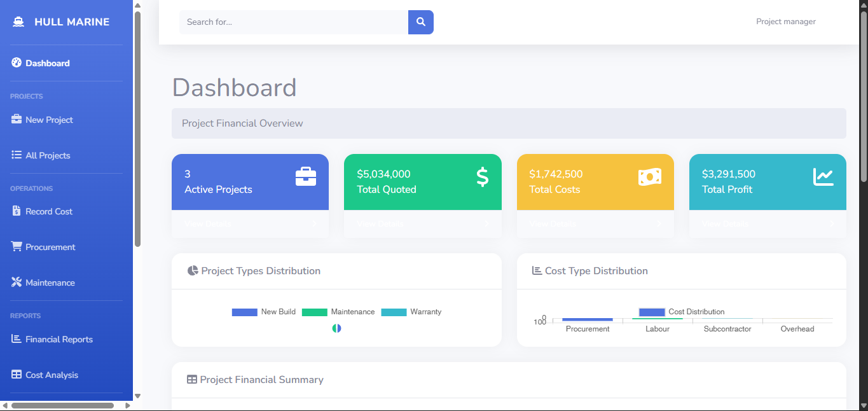Viewport: 868px width, 411px height.
Task: Toggle the Maintenance dataset in Project Types legend
Action: pos(338,312)
